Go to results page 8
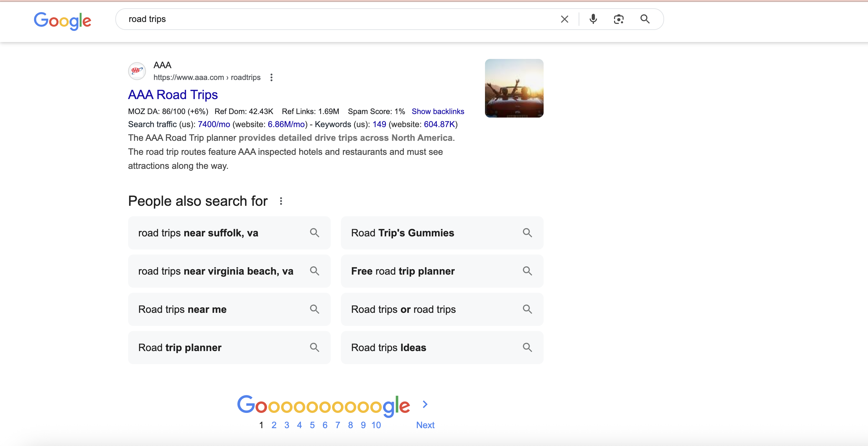 (351, 425)
